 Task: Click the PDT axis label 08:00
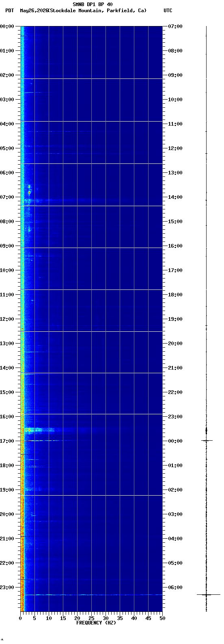click(x=7, y=222)
